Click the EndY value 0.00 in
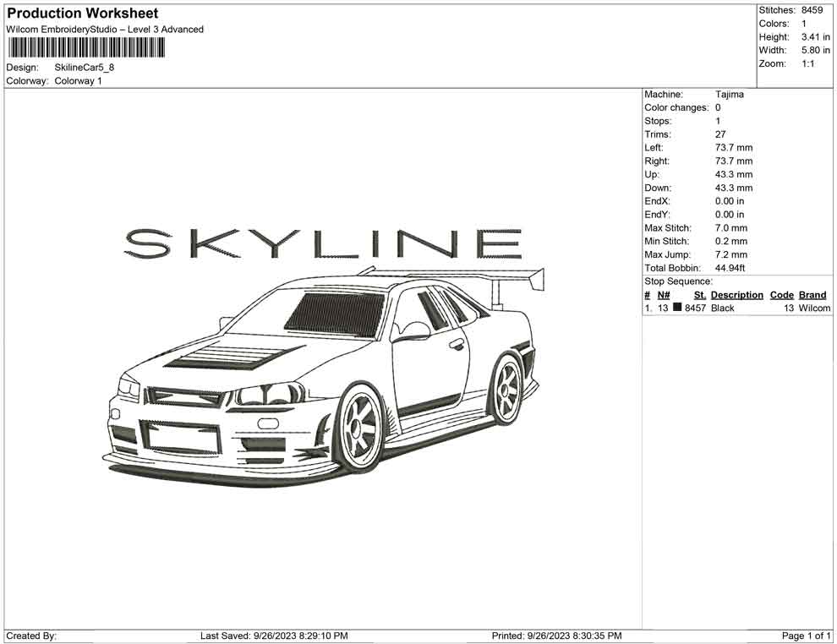This screenshot has width=837, height=644. pyautogui.click(x=730, y=215)
